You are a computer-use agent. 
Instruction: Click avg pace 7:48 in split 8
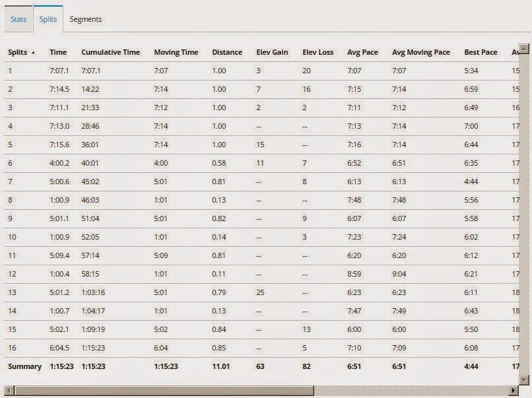click(354, 200)
